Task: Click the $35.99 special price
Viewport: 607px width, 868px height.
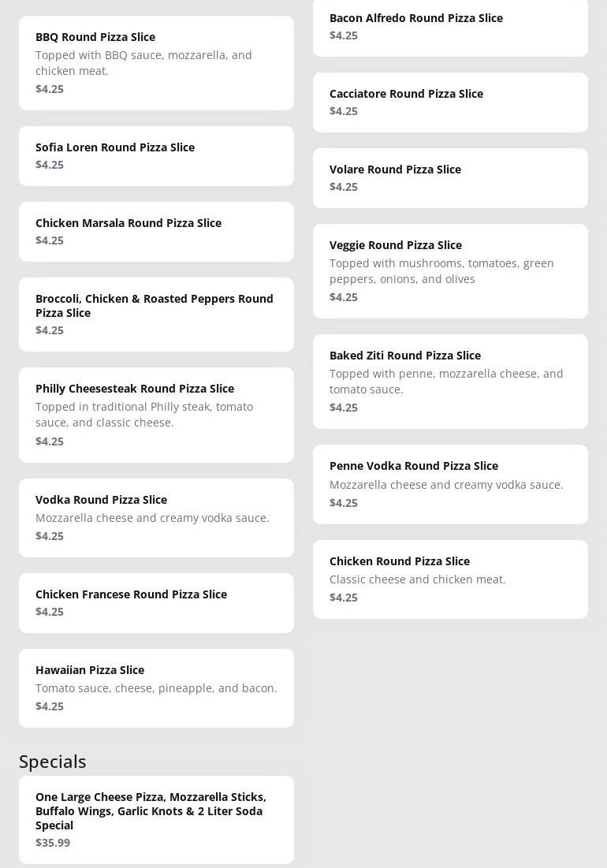Action: coord(53,843)
